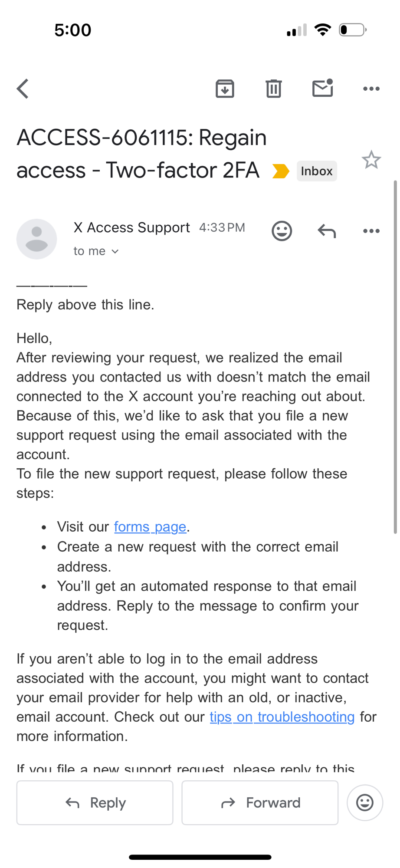
Task: Tap the bottom emoji reaction button
Action: 365,803
